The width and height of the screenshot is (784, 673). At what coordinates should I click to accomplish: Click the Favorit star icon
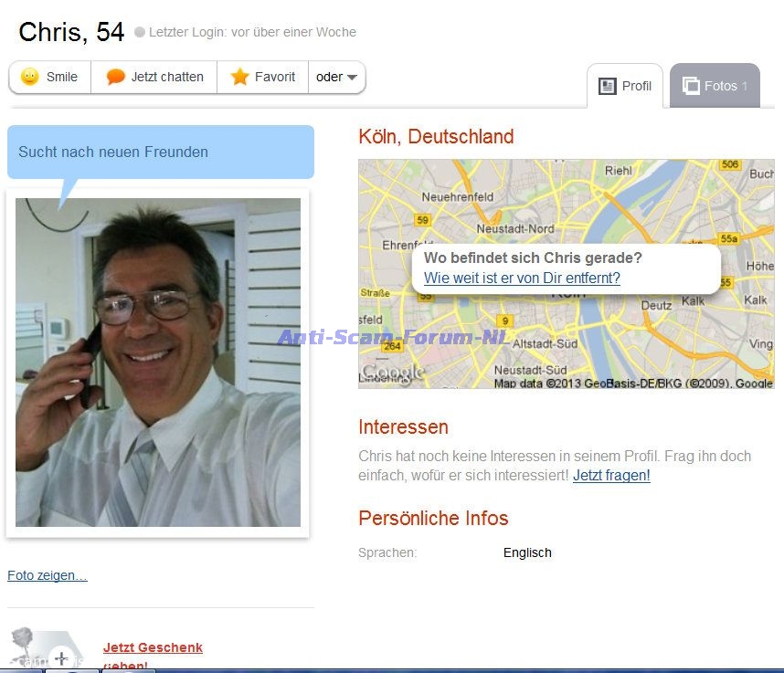point(240,77)
